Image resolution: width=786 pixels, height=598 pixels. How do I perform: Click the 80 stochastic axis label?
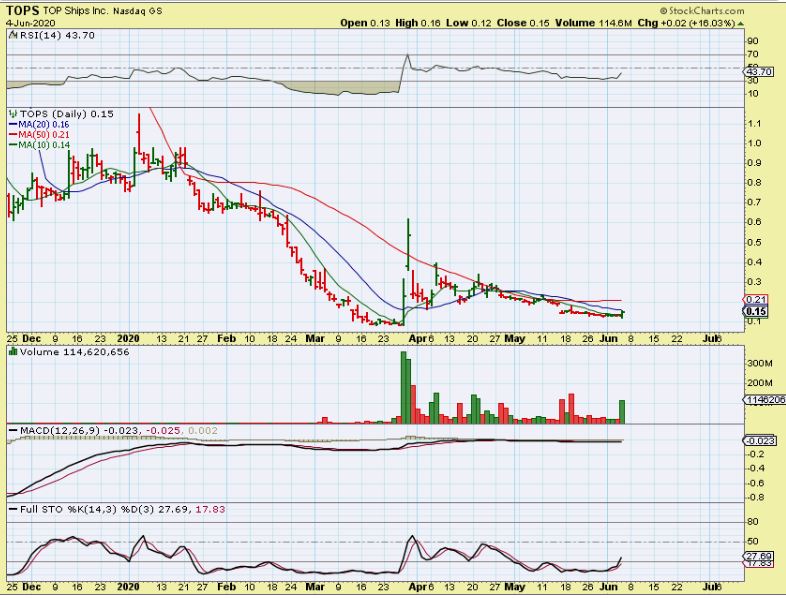coord(753,522)
